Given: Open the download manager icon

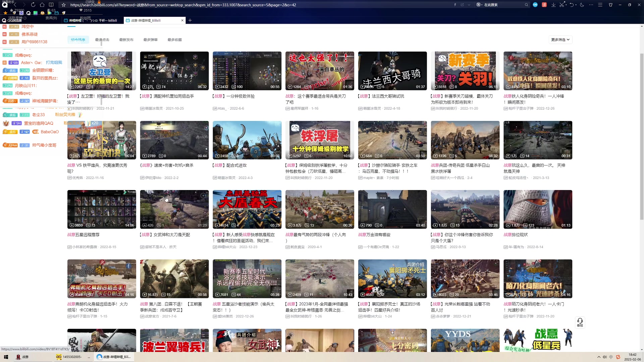Looking at the screenshot, I should (x=553, y=5).
